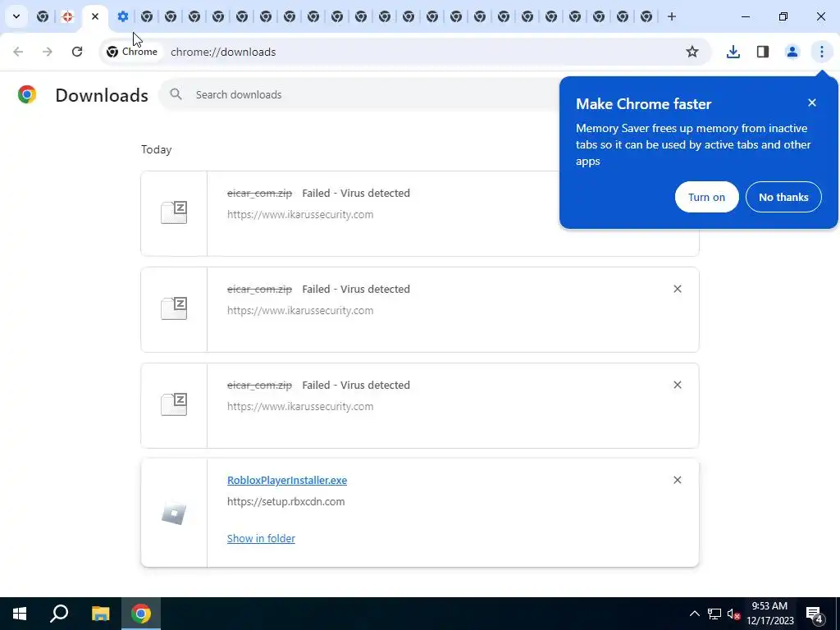Open File Explorer from taskbar
840x630 pixels.
pos(100,614)
